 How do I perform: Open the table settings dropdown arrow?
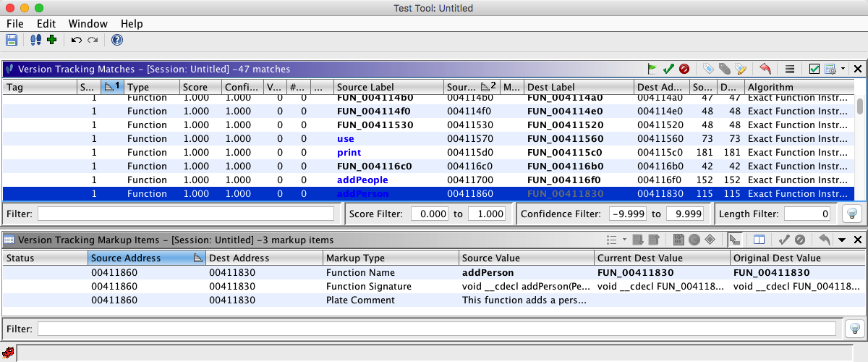[843, 69]
